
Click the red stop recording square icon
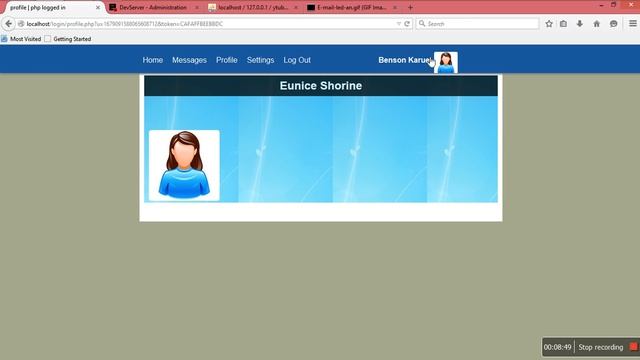[x=633, y=347]
